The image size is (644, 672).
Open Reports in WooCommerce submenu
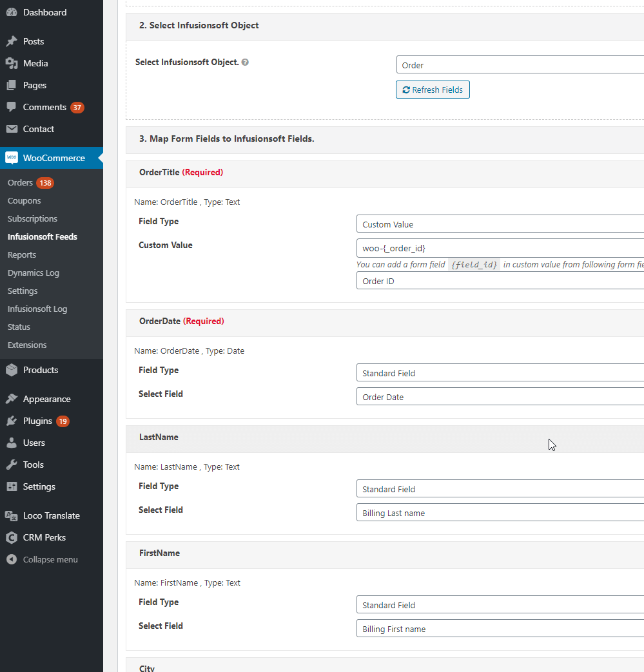[21, 254]
